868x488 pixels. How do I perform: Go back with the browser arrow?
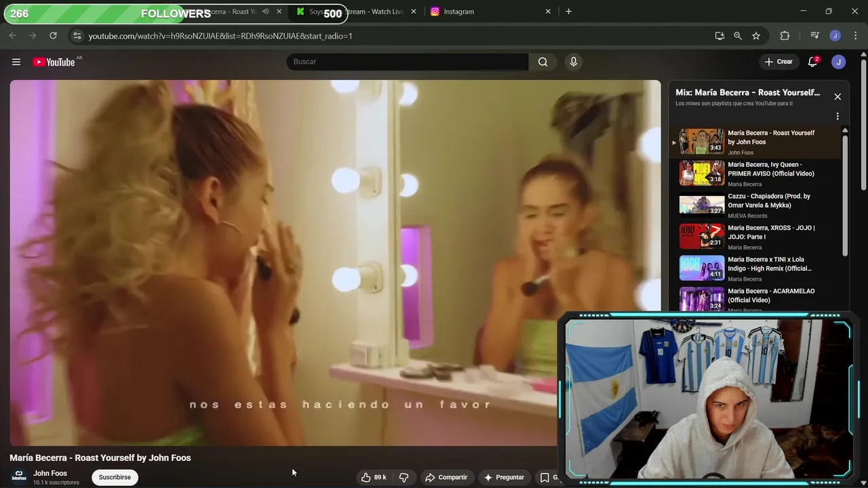pos(12,36)
